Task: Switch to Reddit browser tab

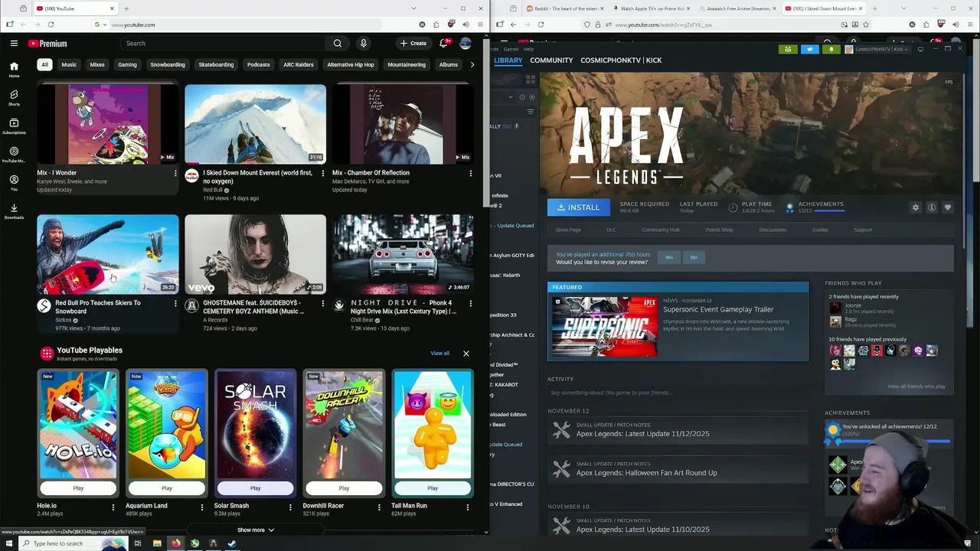Action: [x=564, y=8]
